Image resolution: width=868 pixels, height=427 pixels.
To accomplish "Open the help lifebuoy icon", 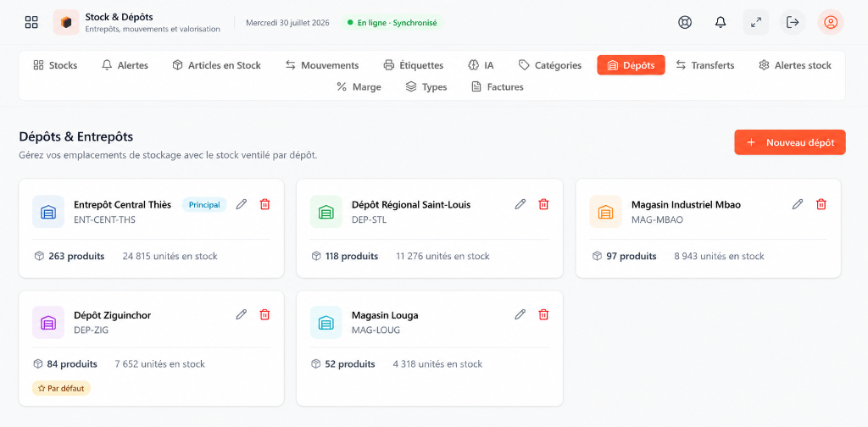I will click(x=685, y=23).
